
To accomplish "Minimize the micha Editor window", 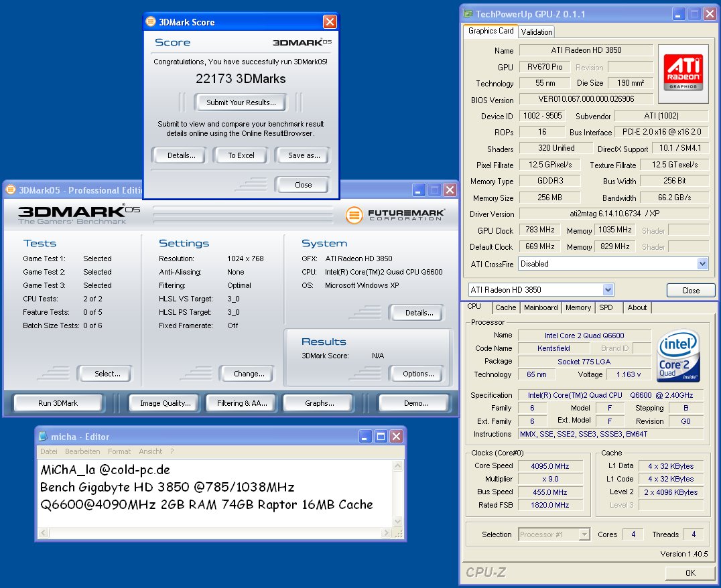I will point(365,436).
